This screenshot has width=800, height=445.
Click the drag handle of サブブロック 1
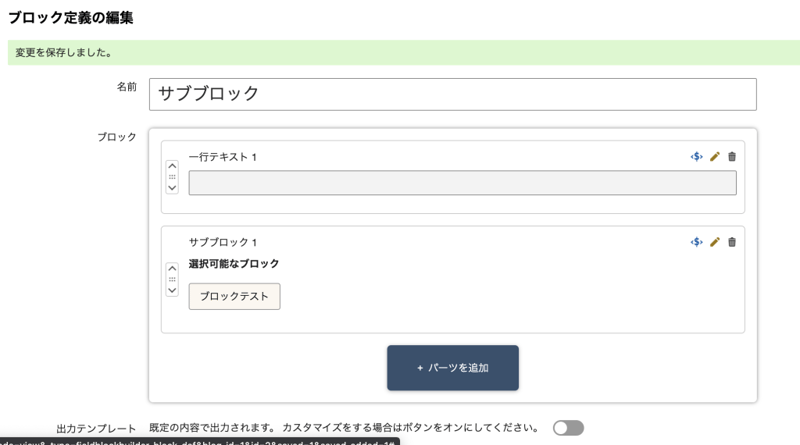tap(172, 279)
